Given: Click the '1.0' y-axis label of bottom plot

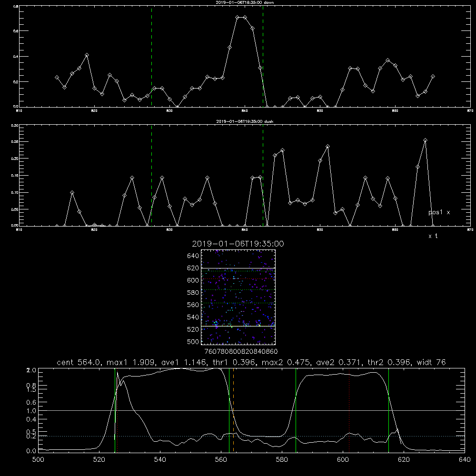Looking at the screenshot, I should 31,411.
